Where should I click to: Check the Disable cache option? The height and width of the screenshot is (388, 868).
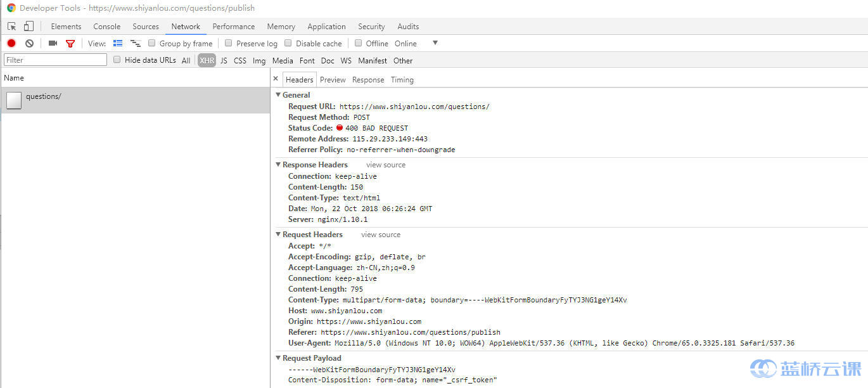[288, 43]
